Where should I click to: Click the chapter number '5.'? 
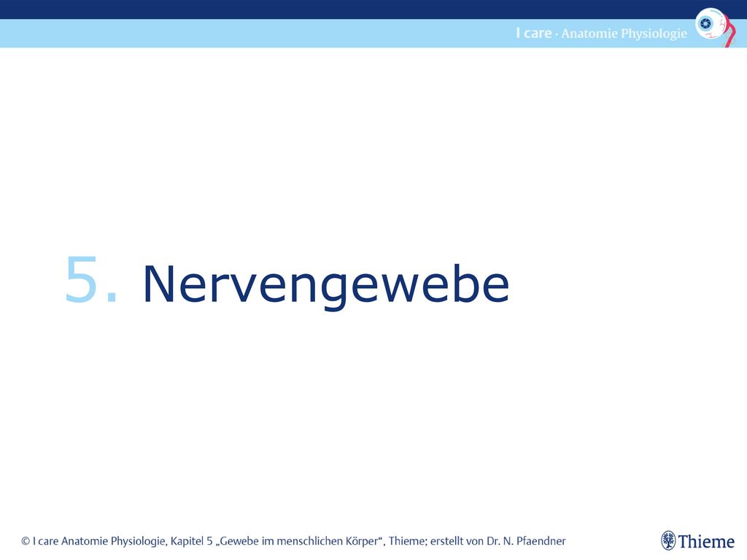coord(90,279)
